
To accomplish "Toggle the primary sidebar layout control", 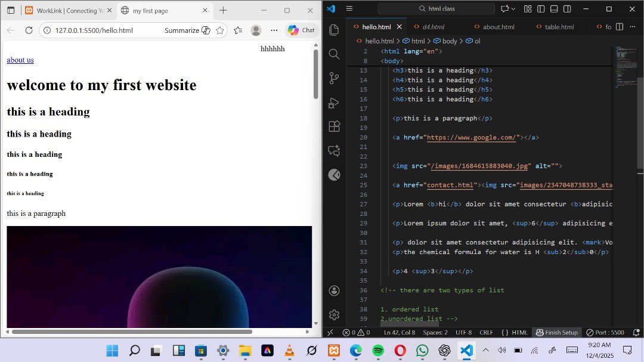I will point(540,9).
